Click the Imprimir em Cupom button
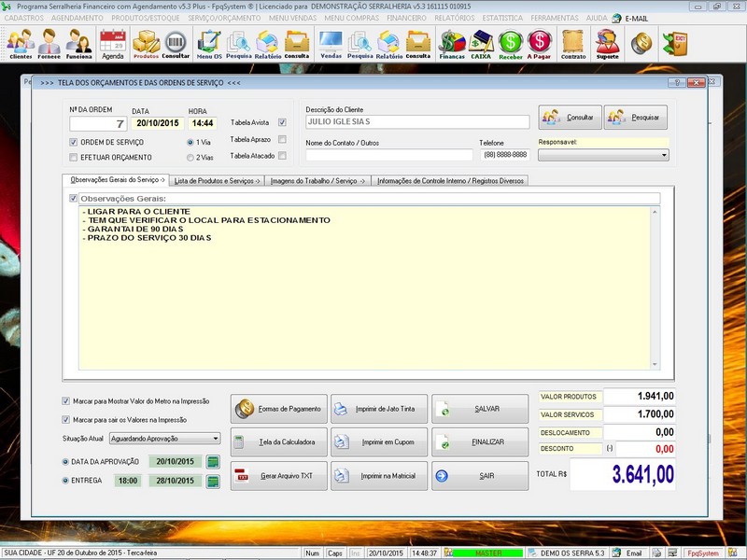747x560 pixels. [x=379, y=441]
